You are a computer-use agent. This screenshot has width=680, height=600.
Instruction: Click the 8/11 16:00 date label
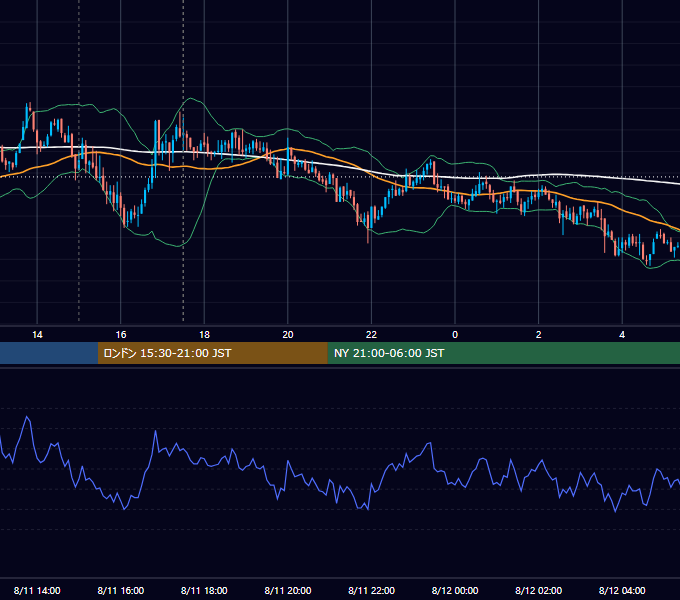click(x=121, y=590)
